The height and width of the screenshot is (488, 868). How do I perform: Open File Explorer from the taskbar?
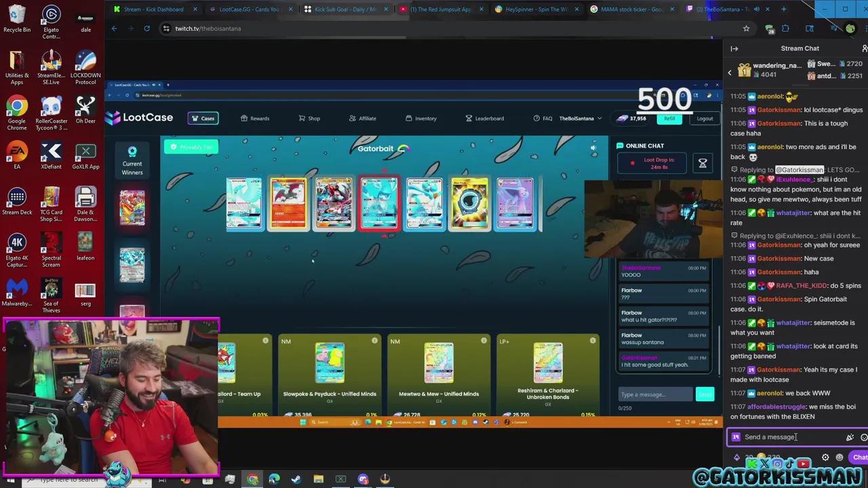[x=318, y=480]
